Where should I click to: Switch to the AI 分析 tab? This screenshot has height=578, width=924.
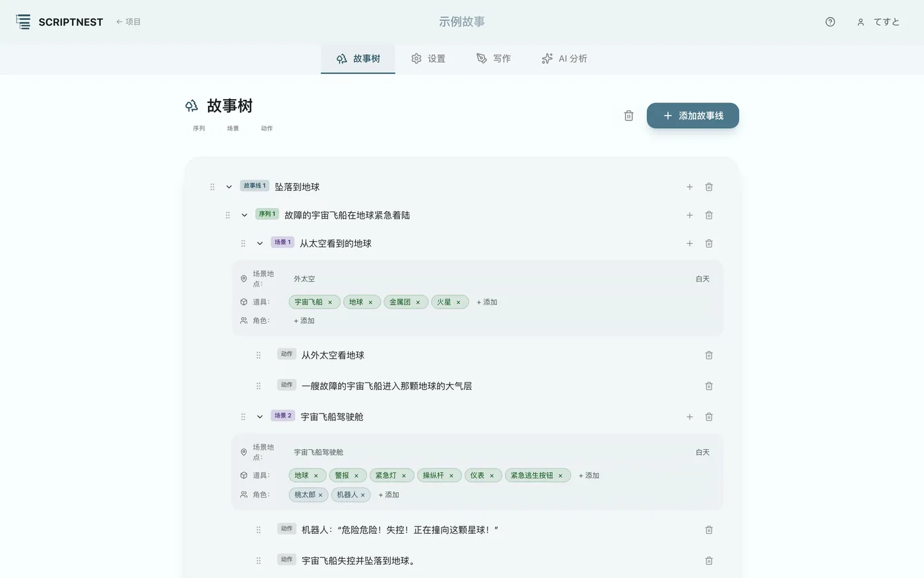tap(564, 59)
